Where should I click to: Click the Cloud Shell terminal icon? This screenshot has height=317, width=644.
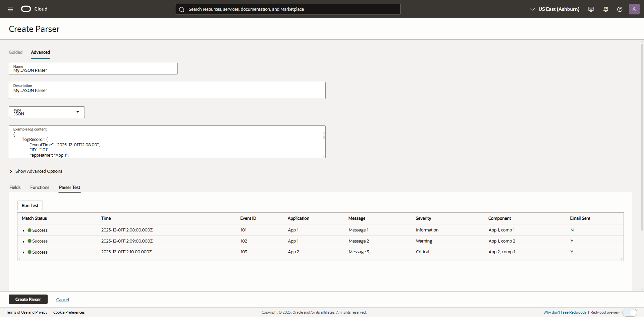pos(591,9)
